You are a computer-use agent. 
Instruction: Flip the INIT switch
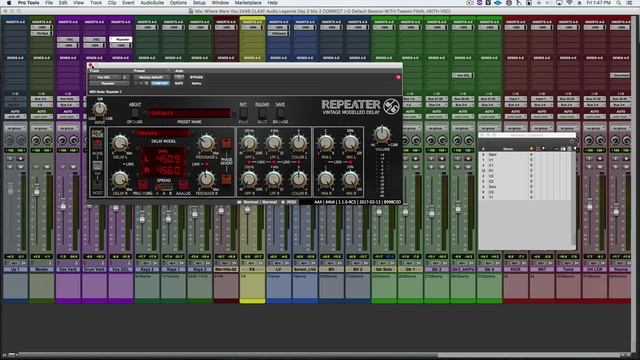(x=243, y=113)
